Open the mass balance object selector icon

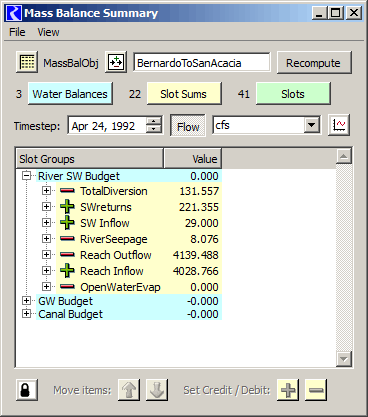pyautogui.click(x=116, y=62)
